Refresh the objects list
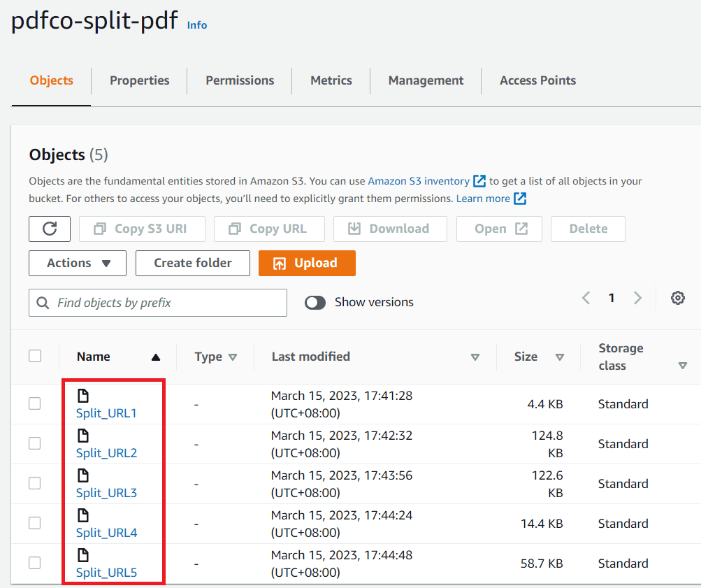 [x=49, y=229]
